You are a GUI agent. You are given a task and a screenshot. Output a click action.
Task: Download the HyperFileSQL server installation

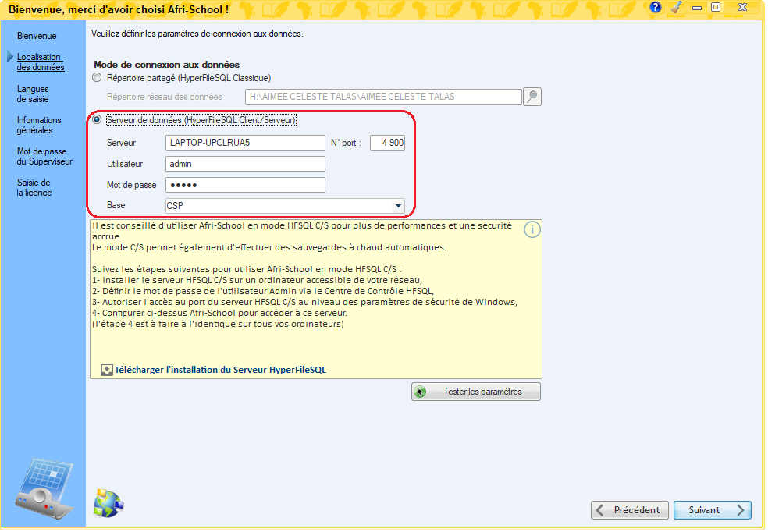[220, 371]
